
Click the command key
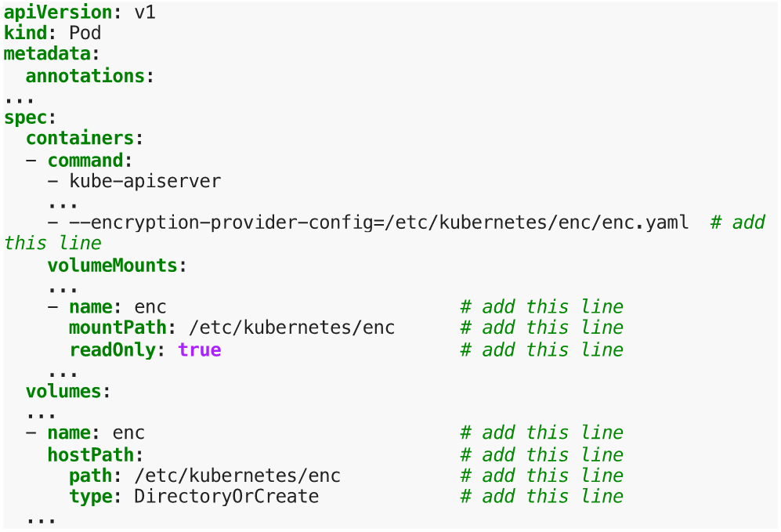click(85, 160)
